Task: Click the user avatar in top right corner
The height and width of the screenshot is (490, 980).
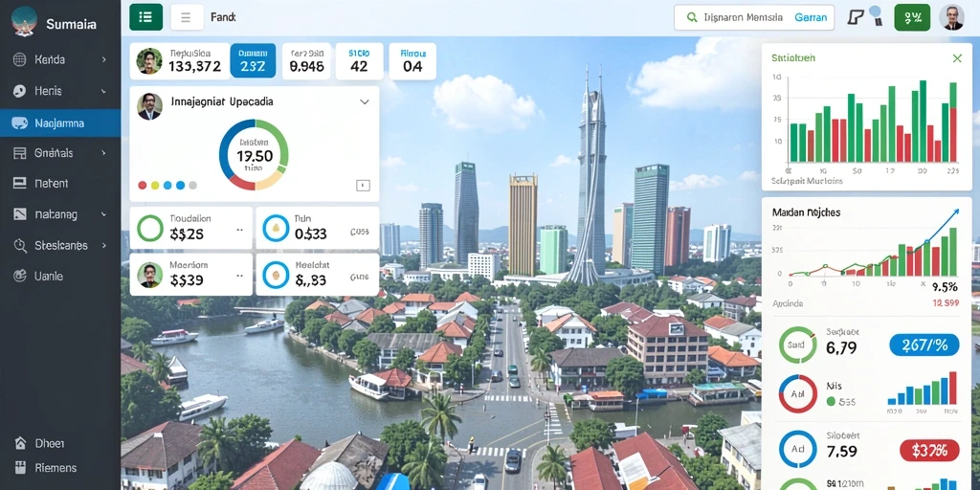Action: (951, 17)
